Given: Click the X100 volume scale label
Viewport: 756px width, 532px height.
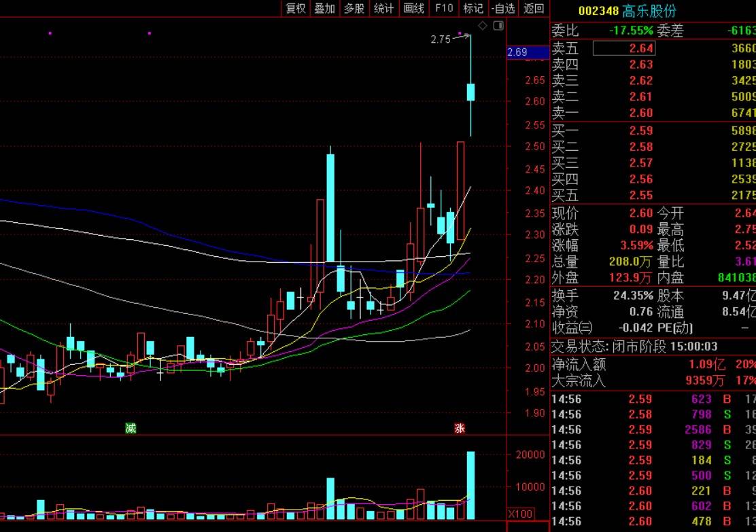Looking at the screenshot, I should pos(521,514).
